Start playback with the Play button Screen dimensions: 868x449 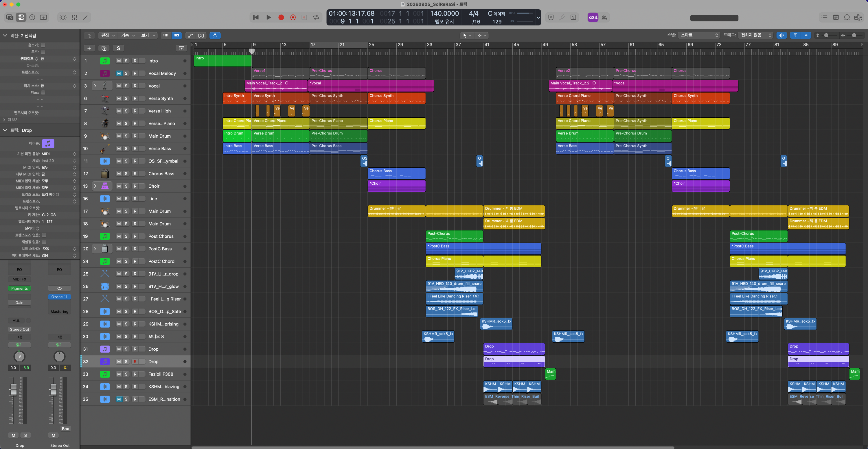pos(269,18)
